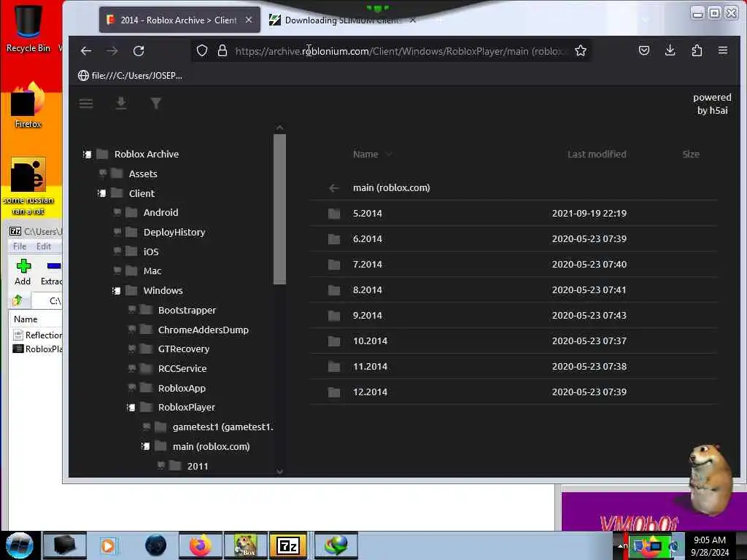Click the h5ai download icon
Screen dimensions: 747x560
click(x=121, y=103)
